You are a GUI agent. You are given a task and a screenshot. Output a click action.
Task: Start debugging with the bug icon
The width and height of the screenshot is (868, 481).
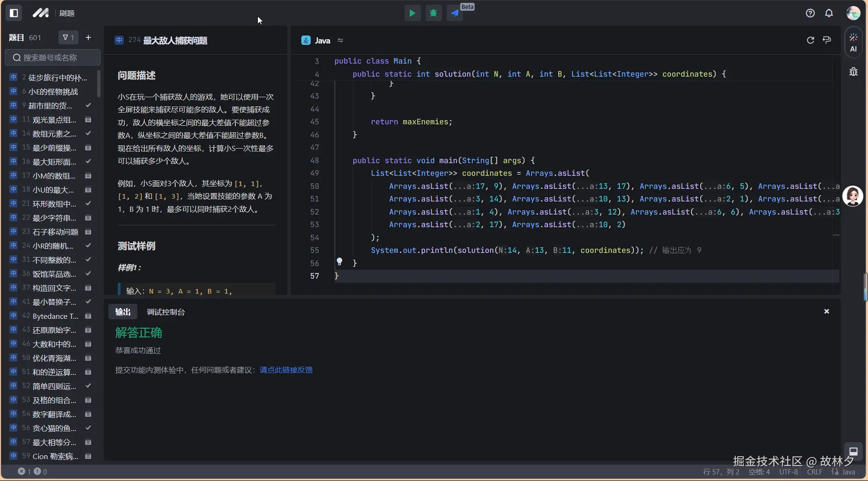click(434, 13)
